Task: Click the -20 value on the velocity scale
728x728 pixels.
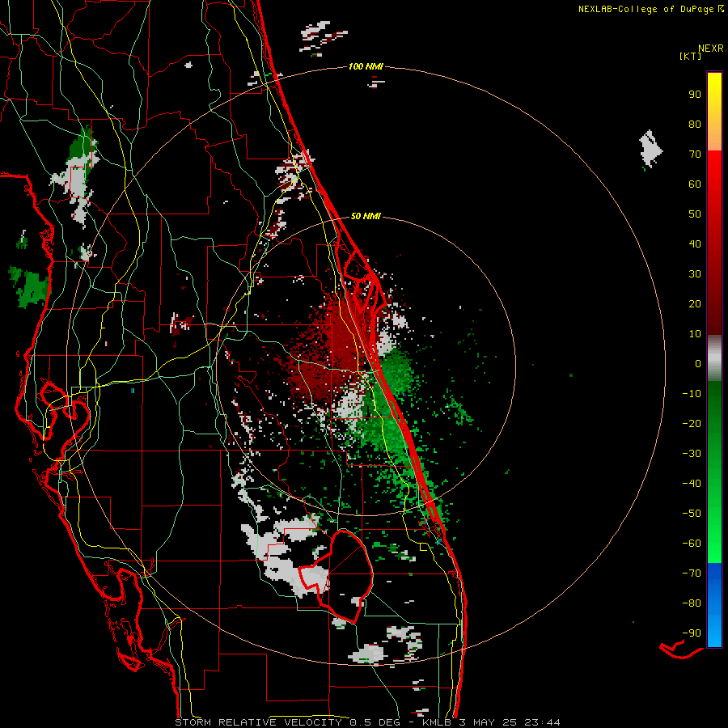Action: pos(692,423)
